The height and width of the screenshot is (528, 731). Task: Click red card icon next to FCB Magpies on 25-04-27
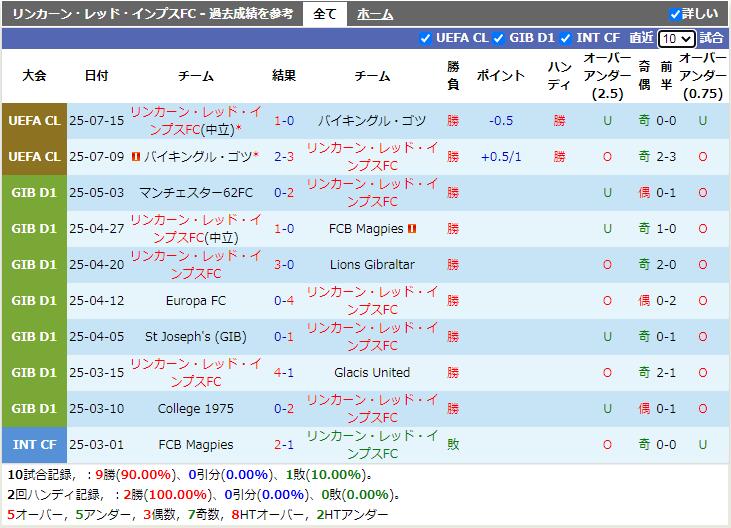pos(412,228)
